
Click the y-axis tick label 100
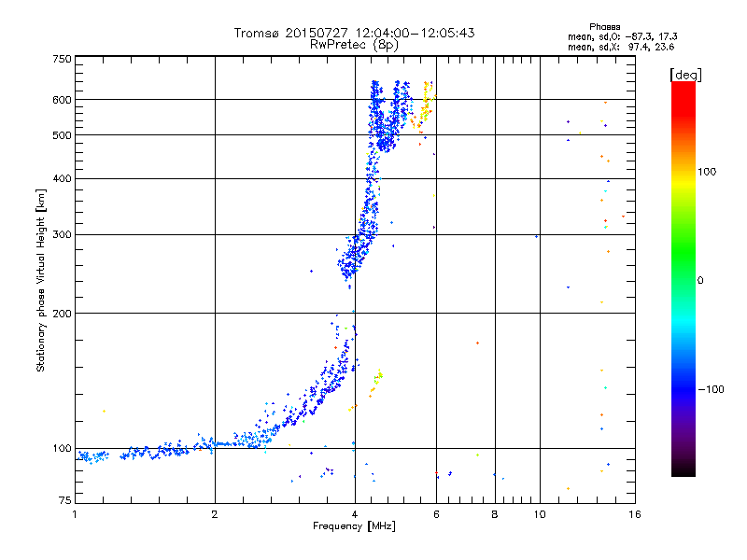(x=62, y=449)
